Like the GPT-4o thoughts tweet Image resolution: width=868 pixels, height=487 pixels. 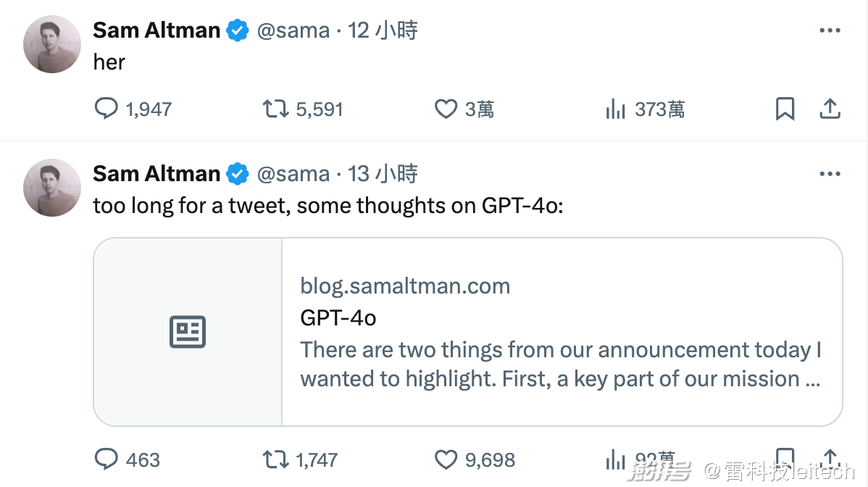pyautogui.click(x=445, y=459)
